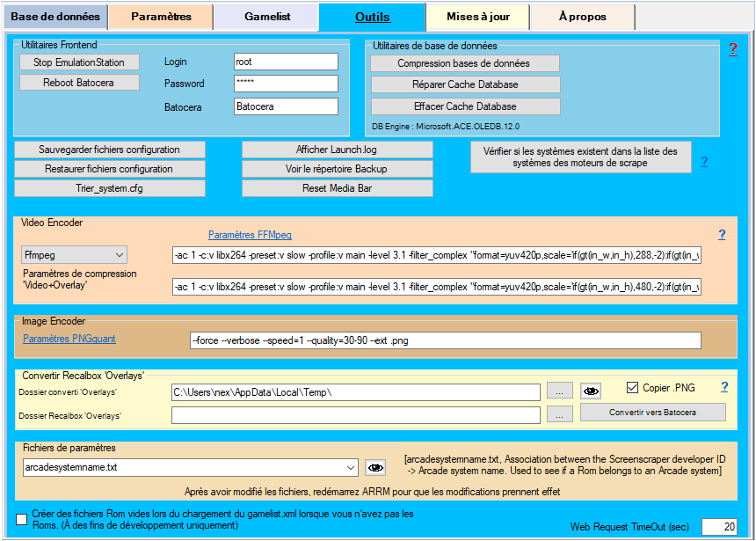Expand the arcadesystemname.txt file dropdown

pos(352,467)
